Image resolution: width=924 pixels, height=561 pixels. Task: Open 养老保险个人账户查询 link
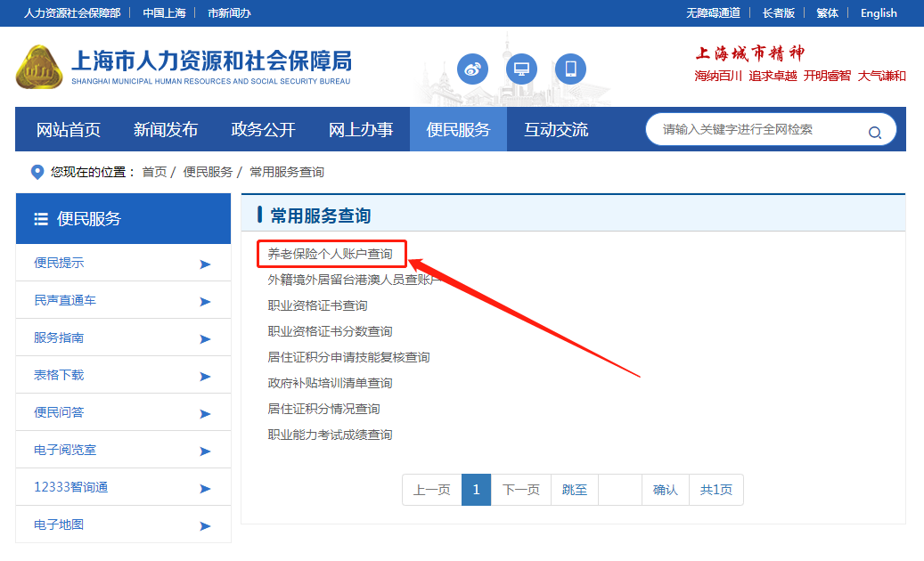point(330,254)
